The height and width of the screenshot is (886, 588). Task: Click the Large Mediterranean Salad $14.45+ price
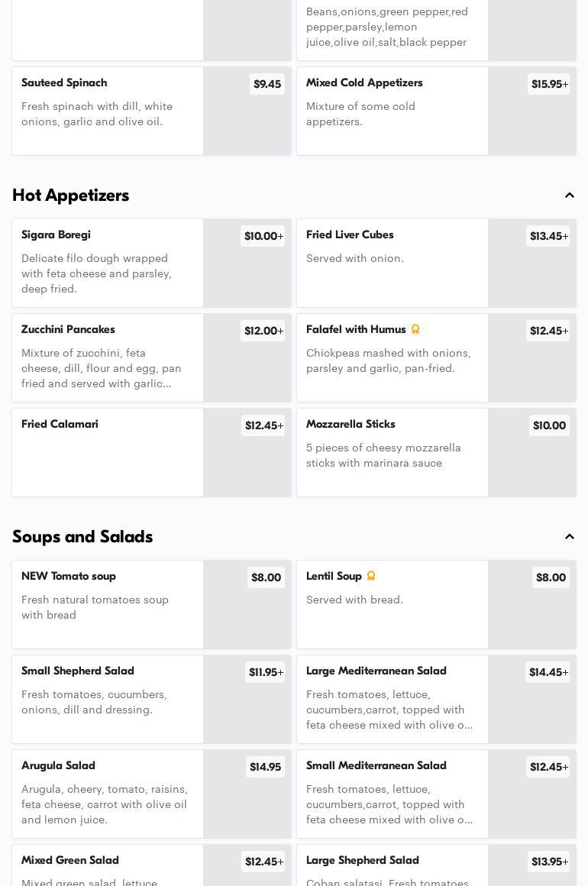pyautogui.click(x=548, y=672)
